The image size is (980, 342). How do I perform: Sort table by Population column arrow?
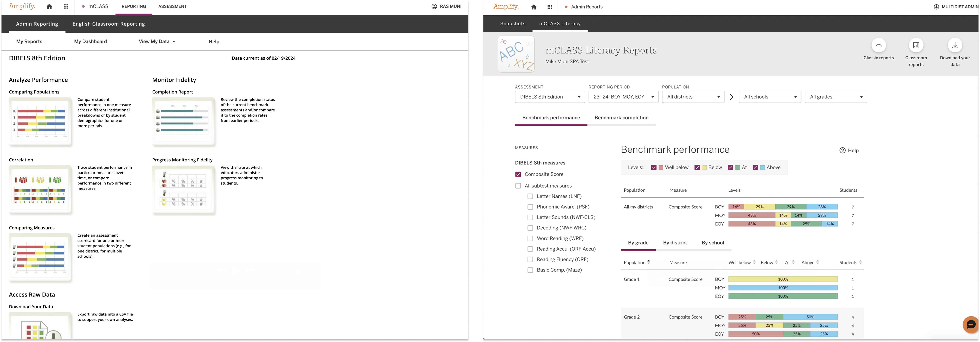tap(649, 262)
